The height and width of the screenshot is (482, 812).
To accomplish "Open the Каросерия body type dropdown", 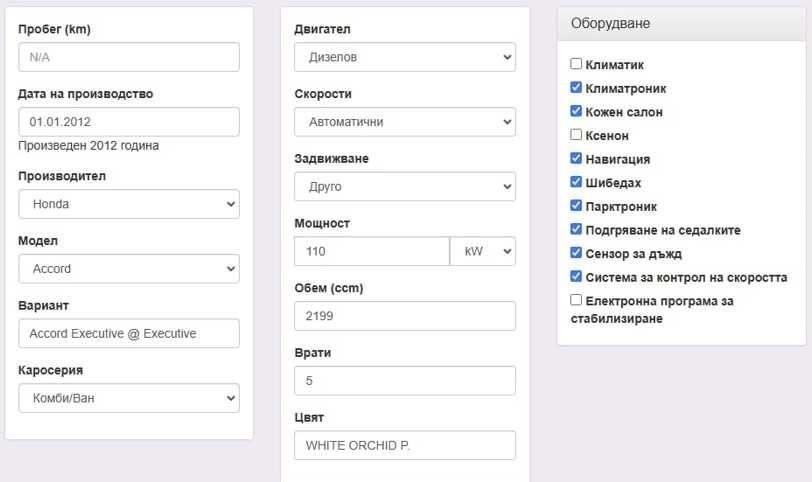I will tap(129, 398).
